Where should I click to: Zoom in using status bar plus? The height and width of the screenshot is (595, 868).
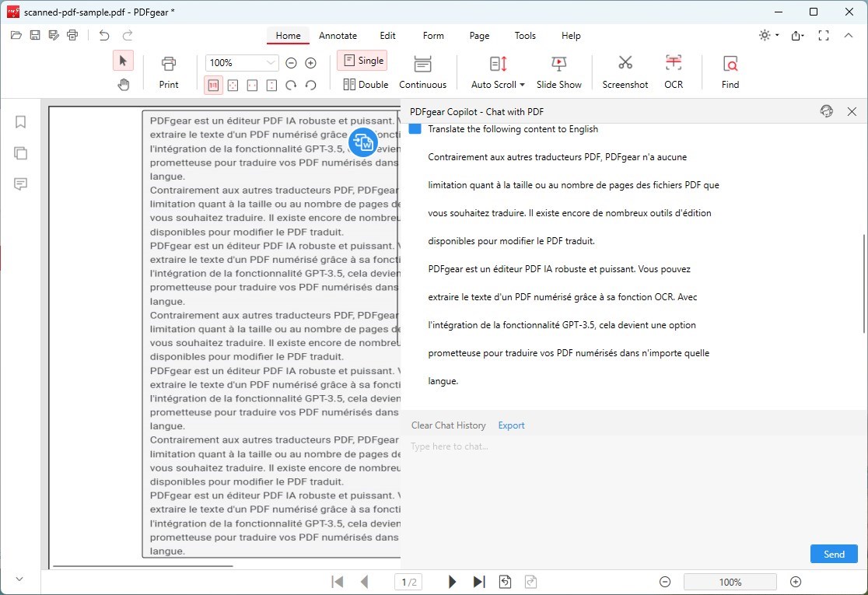pyautogui.click(x=796, y=582)
